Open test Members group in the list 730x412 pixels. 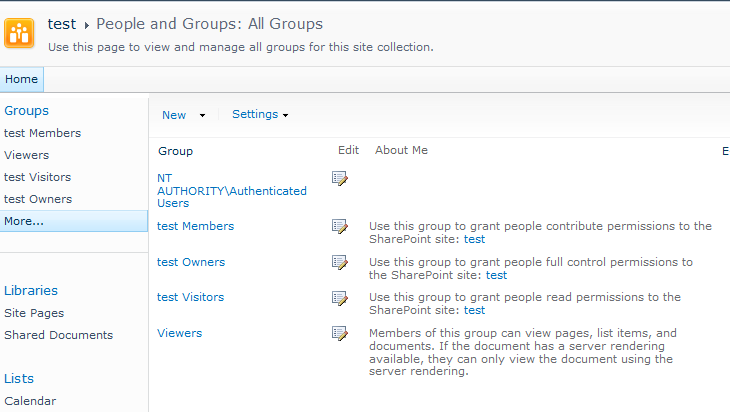tap(196, 226)
